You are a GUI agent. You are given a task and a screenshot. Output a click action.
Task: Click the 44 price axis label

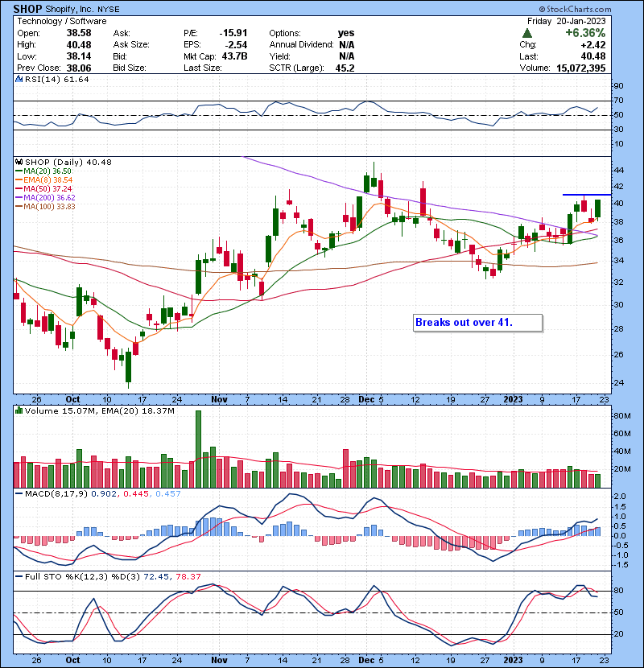(x=618, y=171)
